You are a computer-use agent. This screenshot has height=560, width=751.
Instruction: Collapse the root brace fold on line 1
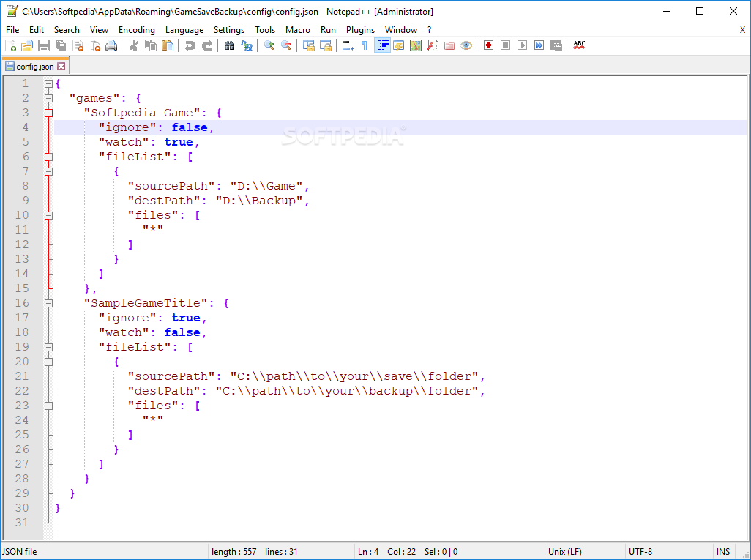click(x=48, y=84)
